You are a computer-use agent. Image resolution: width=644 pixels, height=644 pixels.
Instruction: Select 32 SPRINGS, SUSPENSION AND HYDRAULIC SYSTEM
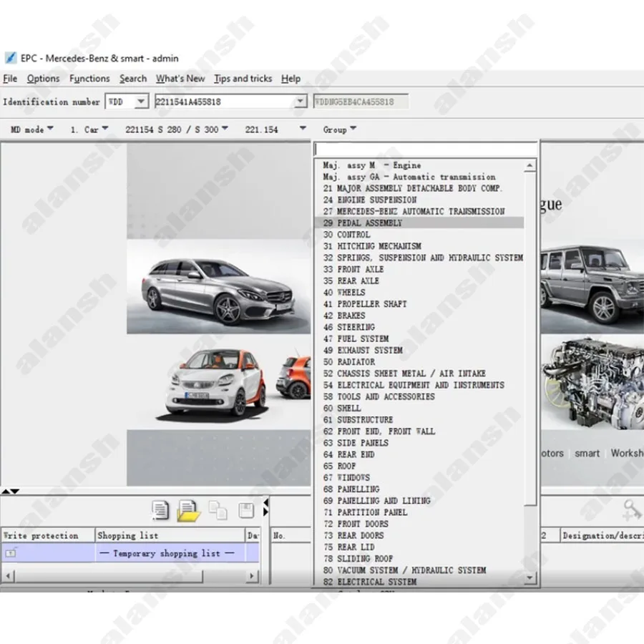point(419,258)
